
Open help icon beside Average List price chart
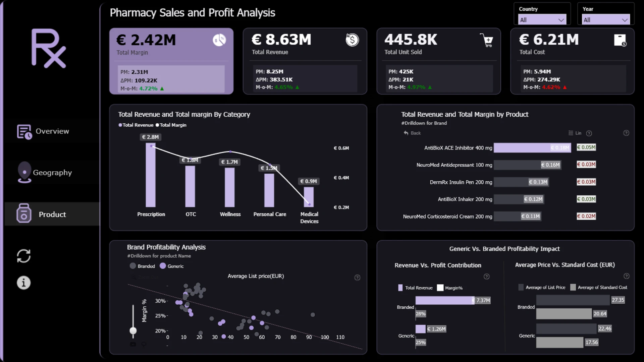point(357,278)
